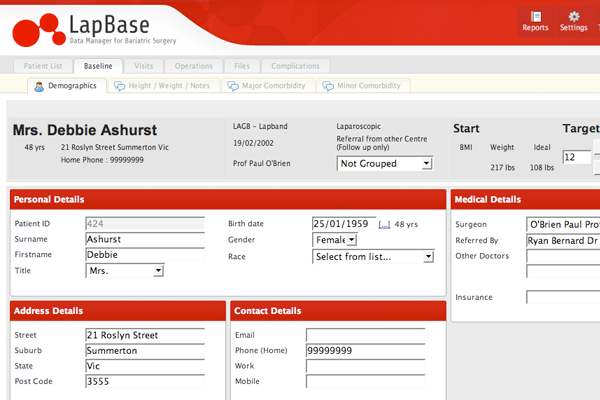Image resolution: width=600 pixels, height=400 pixels.
Task: Go to the Patient List tab
Action: tap(42, 66)
